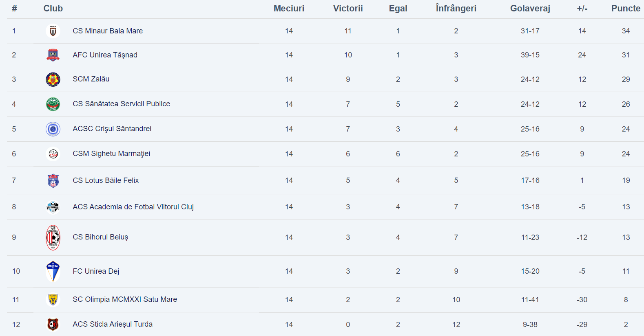
Task: Click the Club column header
Action: pyautogui.click(x=53, y=9)
